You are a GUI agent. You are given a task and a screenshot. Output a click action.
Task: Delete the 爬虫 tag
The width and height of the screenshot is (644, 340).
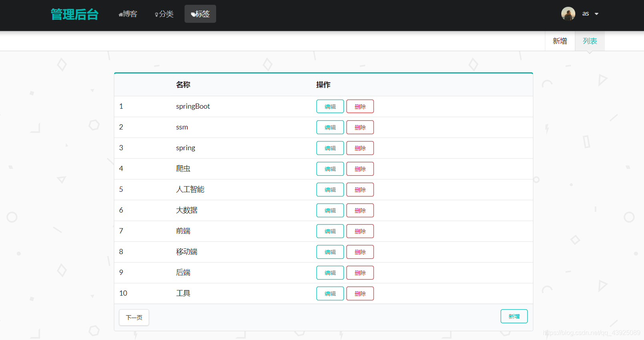(360, 169)
